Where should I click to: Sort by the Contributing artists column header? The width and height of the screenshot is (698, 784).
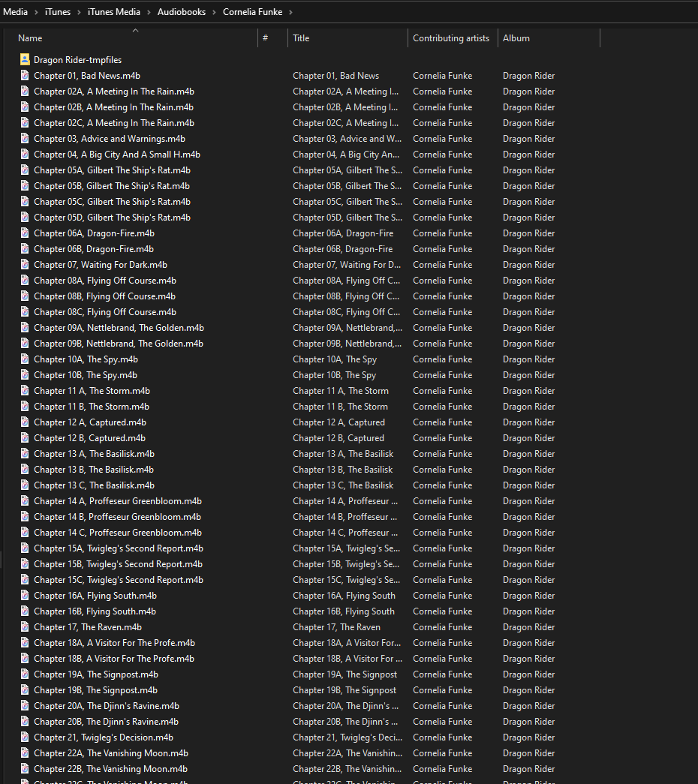pos(453,38)
